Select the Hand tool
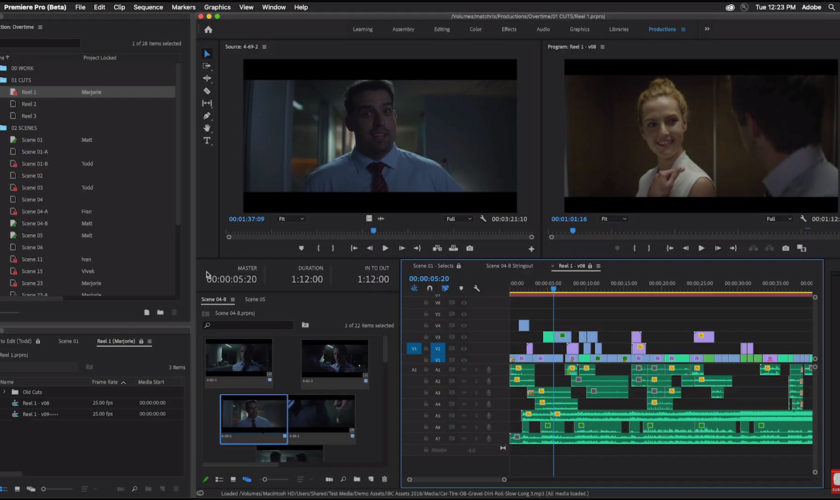Screen dimensions: 840x500 click(207, 128)
